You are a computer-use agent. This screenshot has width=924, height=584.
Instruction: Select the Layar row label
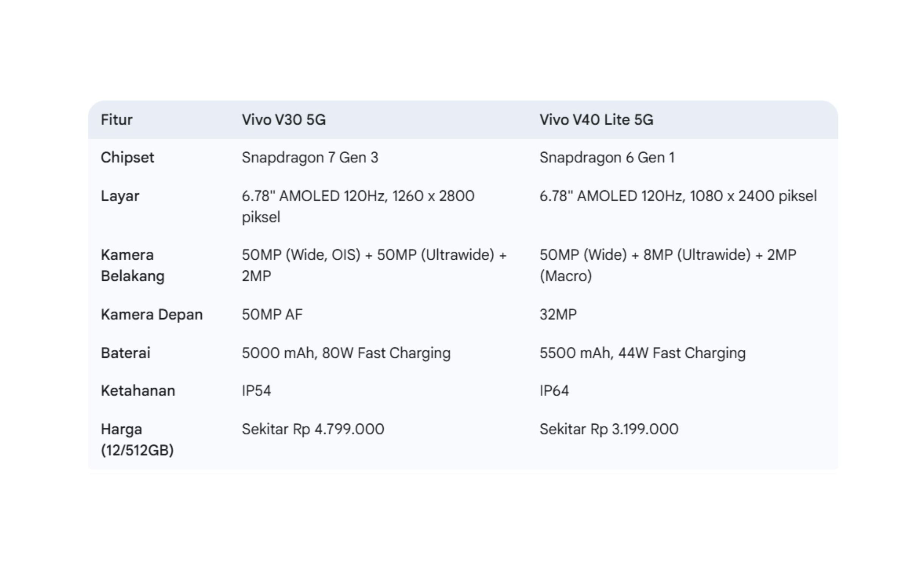coord(120,196)
